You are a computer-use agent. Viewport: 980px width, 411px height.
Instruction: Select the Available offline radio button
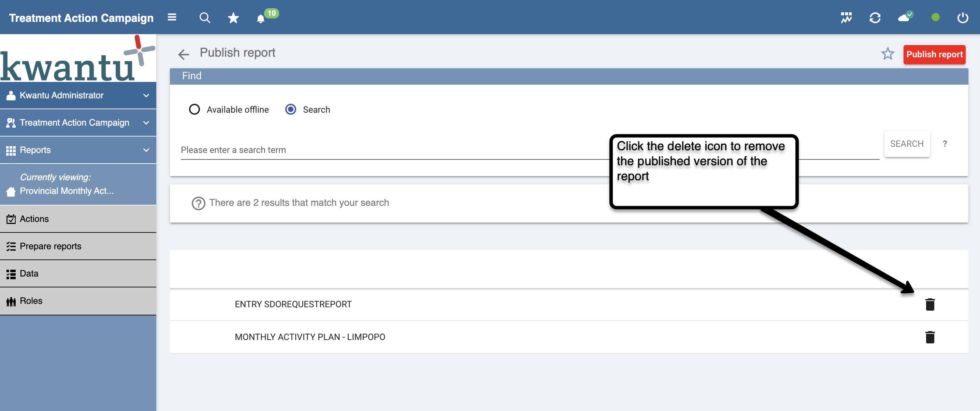coord(194,110)
